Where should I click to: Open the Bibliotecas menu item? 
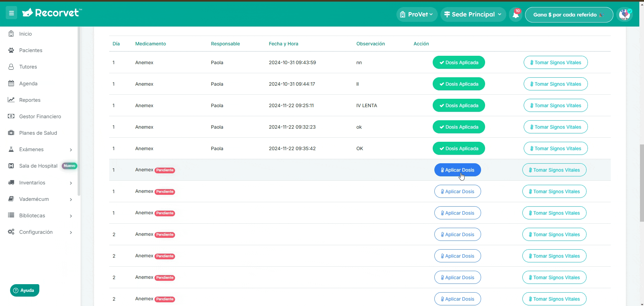click(x=32, y=215)
